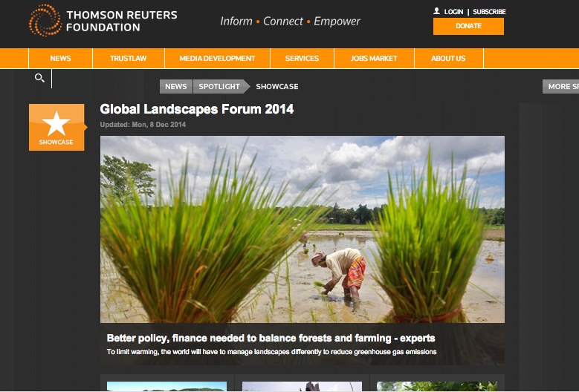579x392 pixels.
Task: Click the 'Inform Connect Empower' tagline
Action: (x=290, y=22)
